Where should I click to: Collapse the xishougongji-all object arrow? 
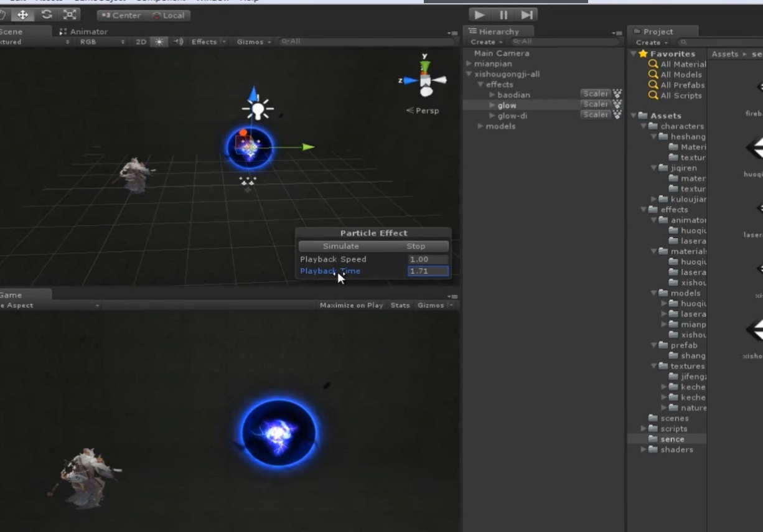coord(469,74)
